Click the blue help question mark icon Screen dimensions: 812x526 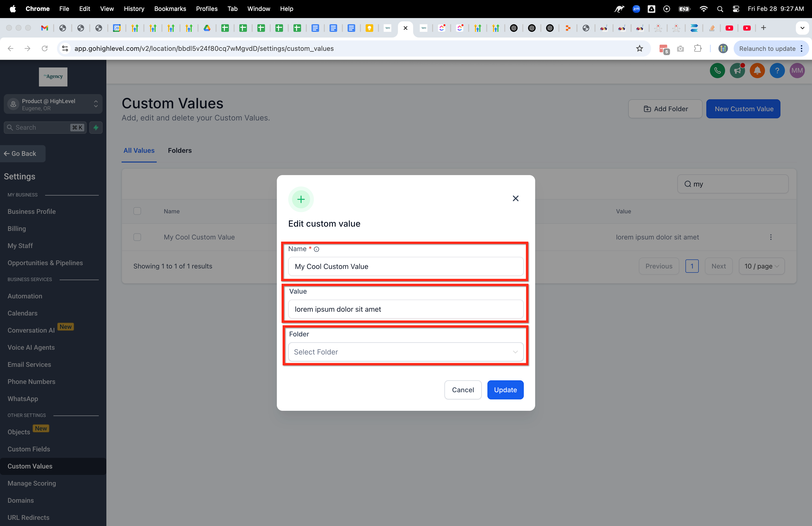(777, 71)
